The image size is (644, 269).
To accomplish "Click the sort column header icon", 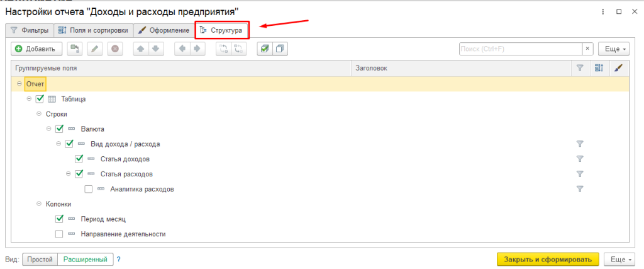I will (x=599, y=69).
